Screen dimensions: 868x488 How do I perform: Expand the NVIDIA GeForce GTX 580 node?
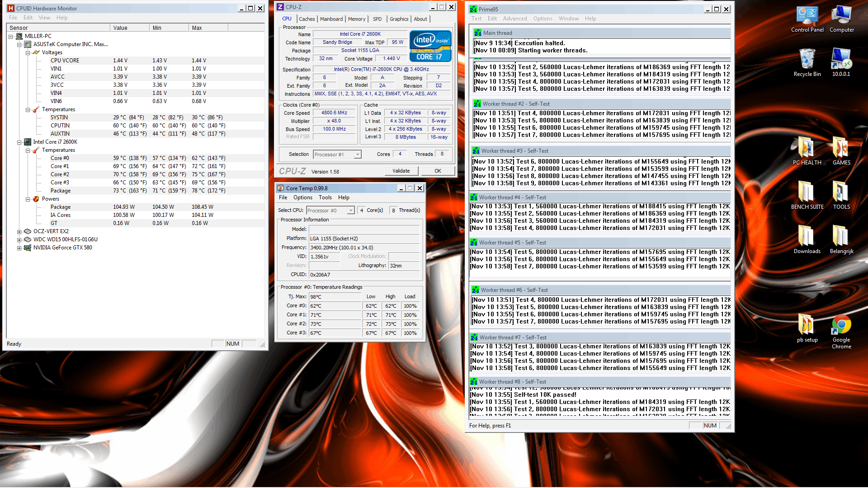(19, 248)
